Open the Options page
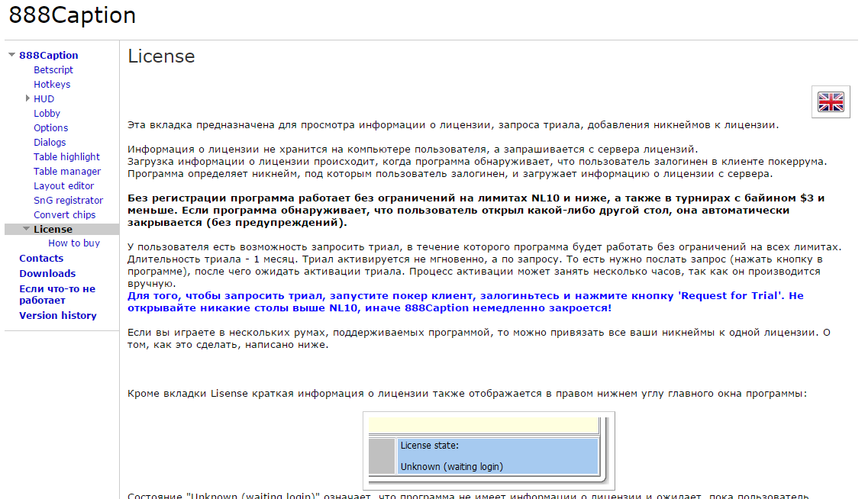 [x=51, y=127]
